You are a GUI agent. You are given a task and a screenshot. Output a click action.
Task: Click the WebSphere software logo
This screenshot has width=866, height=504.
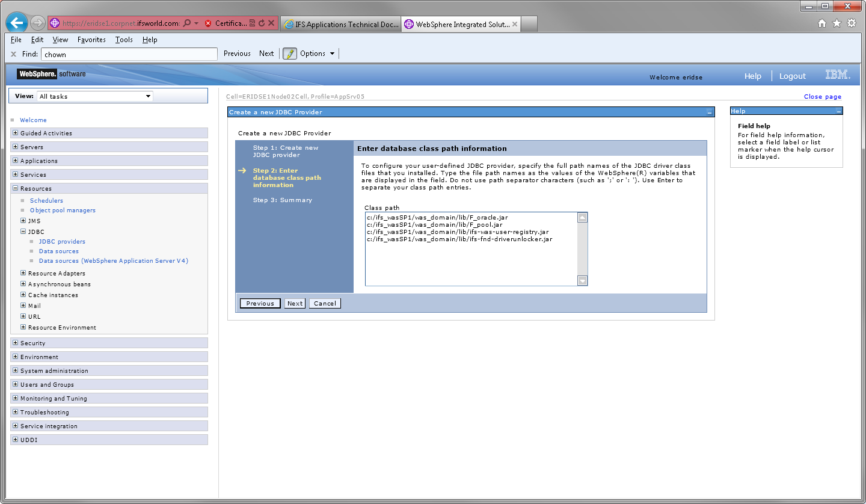[x=51, y=74]
